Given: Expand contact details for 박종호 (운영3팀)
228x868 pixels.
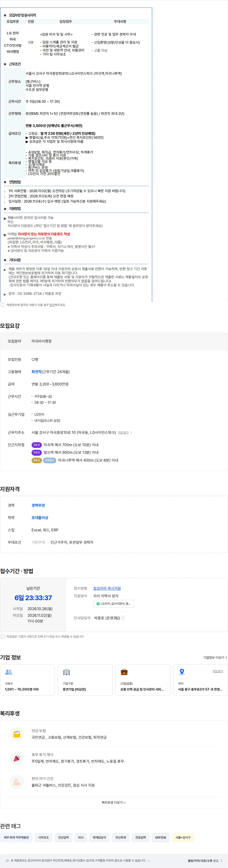Looking at the screenshot, I should pos(123,618).
